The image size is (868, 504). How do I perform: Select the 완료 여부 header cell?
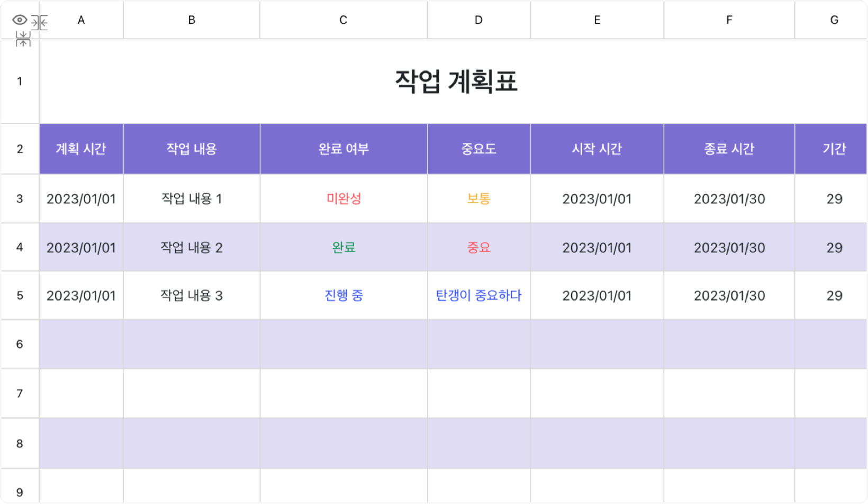pos(343,149)
